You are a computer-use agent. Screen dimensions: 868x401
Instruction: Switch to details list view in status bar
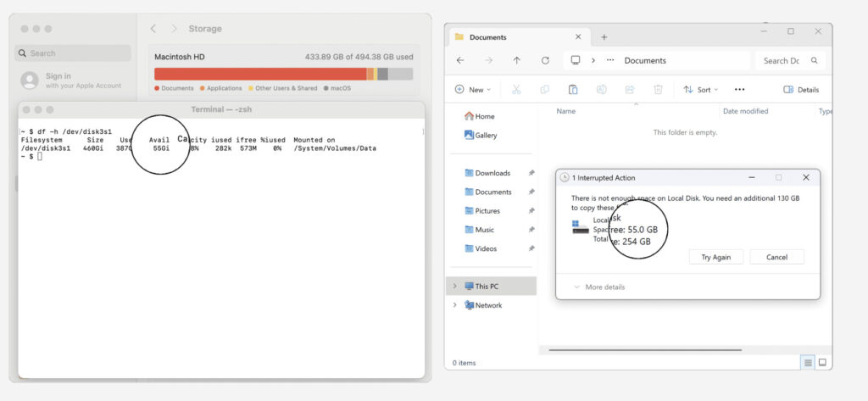[x=808, y=363]
